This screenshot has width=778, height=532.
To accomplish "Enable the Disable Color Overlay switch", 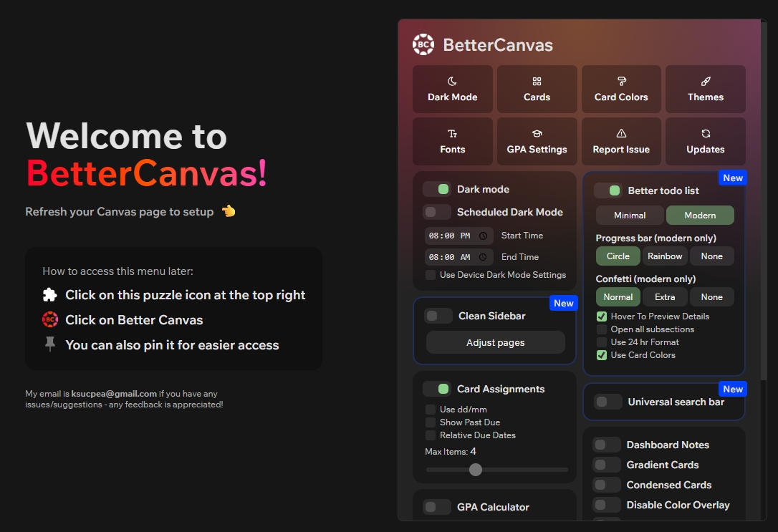I will 607,505.
